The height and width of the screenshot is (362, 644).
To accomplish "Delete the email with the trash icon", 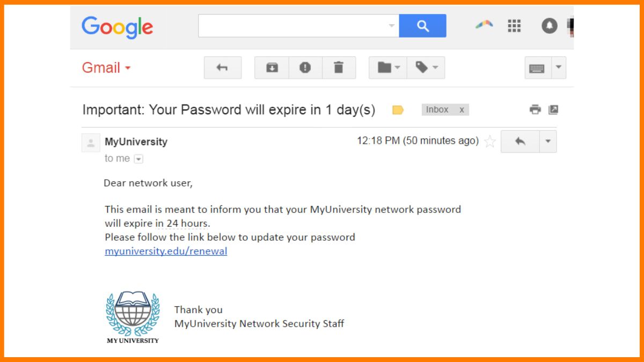I will (339, 68).
